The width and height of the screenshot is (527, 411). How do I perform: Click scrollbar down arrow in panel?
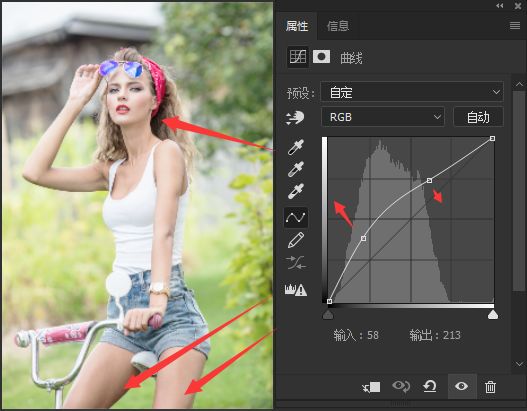(x=519, y=364)
